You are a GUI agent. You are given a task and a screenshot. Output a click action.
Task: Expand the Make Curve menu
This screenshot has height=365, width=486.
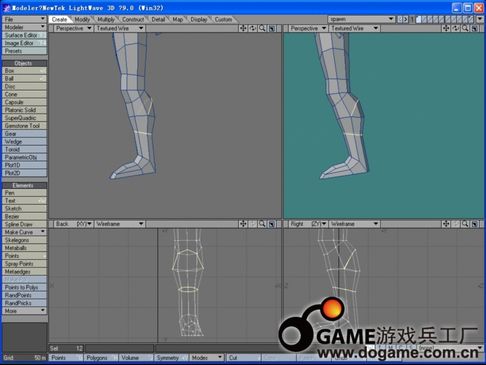pyautogui.click(x=24, y=232)
